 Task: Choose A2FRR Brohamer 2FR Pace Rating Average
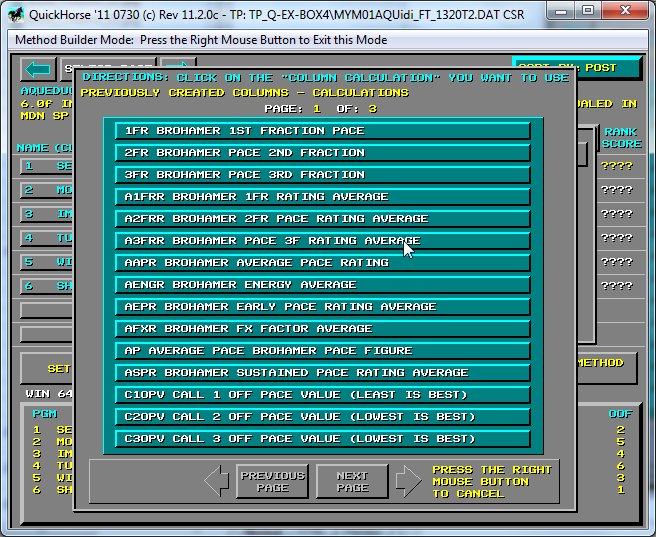pyautogui.click(x=322, y=219)
